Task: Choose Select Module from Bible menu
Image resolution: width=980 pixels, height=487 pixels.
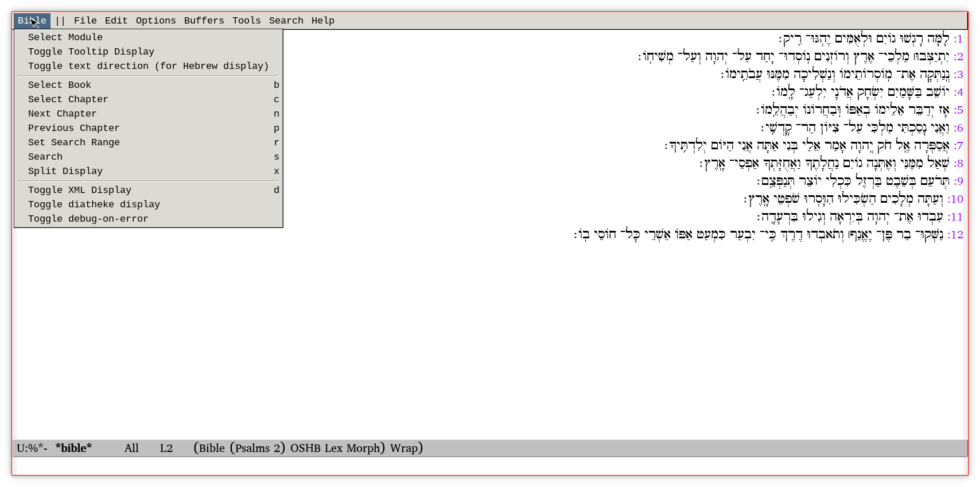Action: 65,37
